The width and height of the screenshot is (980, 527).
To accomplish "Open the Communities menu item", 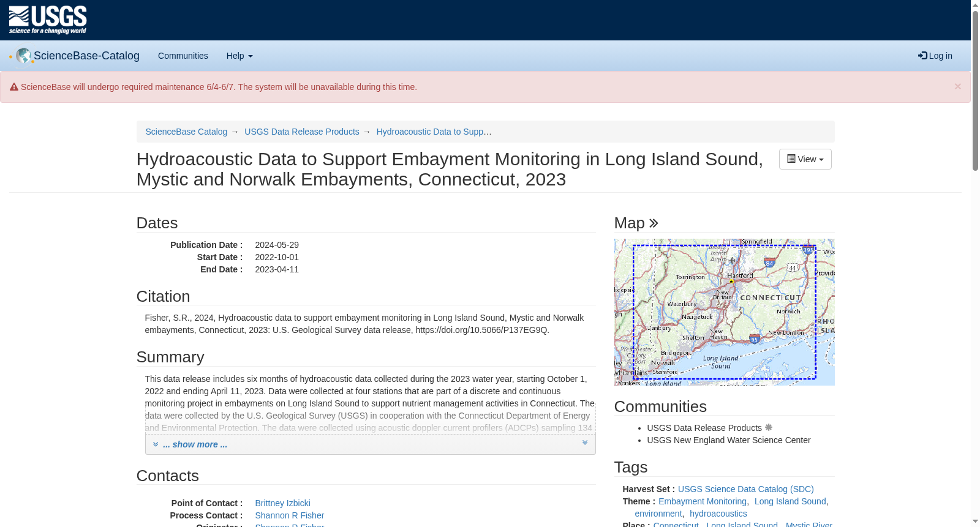I will 183,56.
